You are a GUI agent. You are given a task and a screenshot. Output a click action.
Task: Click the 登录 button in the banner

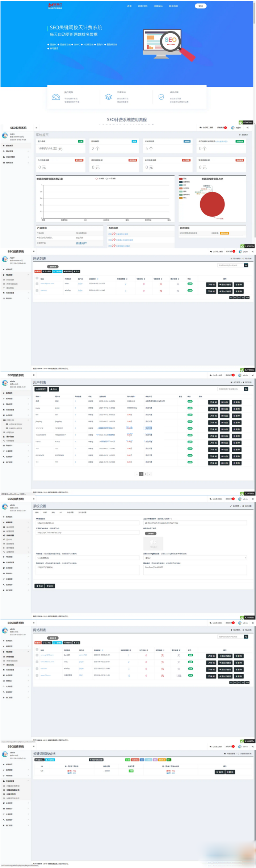(x=201, y=6)
